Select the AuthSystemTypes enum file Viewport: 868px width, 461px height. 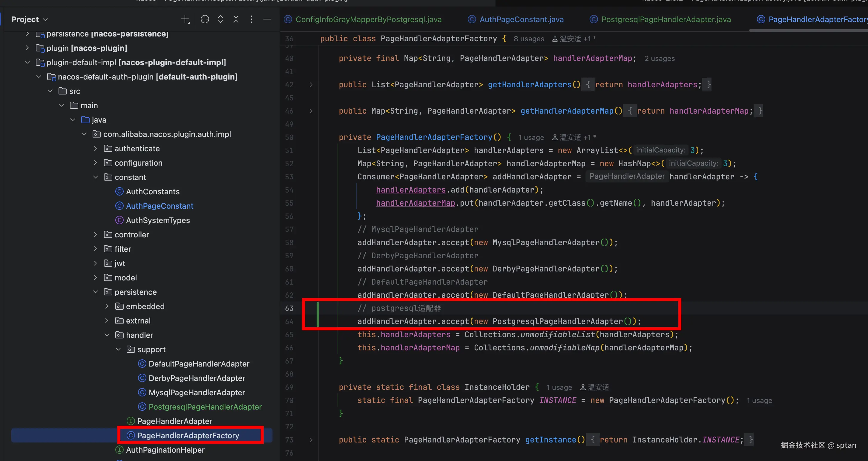pyautogui.click(x=157, y=220)
